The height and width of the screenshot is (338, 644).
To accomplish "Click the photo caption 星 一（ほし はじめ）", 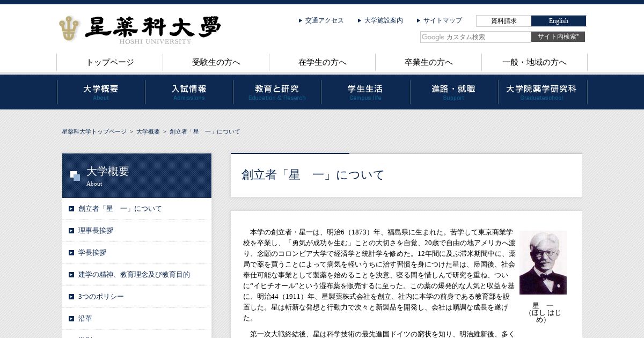I will pos(543,312).
